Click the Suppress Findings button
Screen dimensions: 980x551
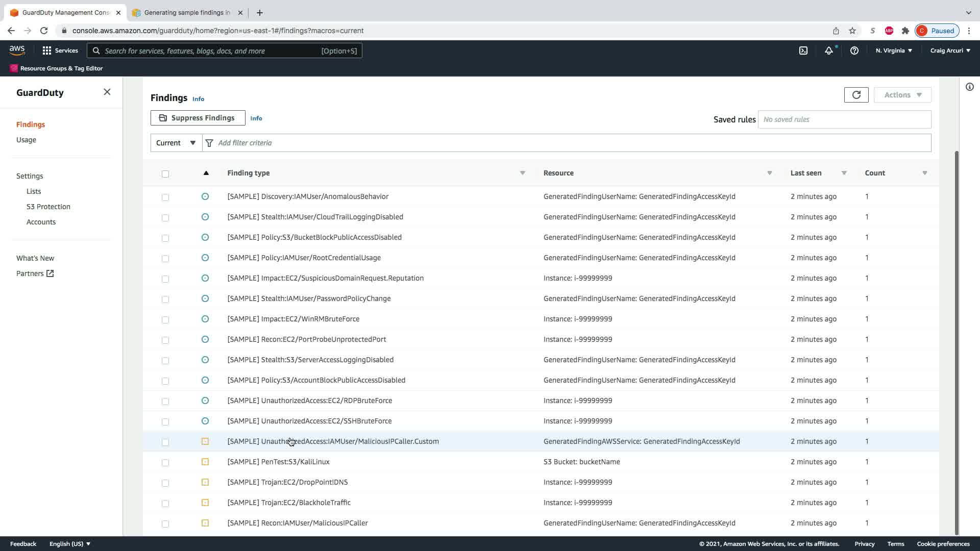pyautogui.click(x=198, y=118)
